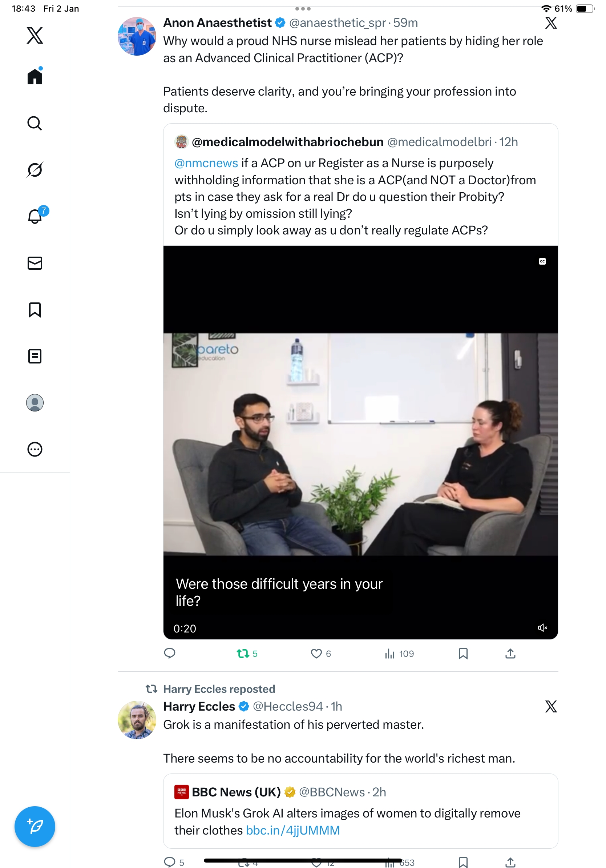Open Bookmarks in the sidebar
Image resolution: width=606 pixels, height=868 pixels.
pyautogui.click(x=35, y=310)
